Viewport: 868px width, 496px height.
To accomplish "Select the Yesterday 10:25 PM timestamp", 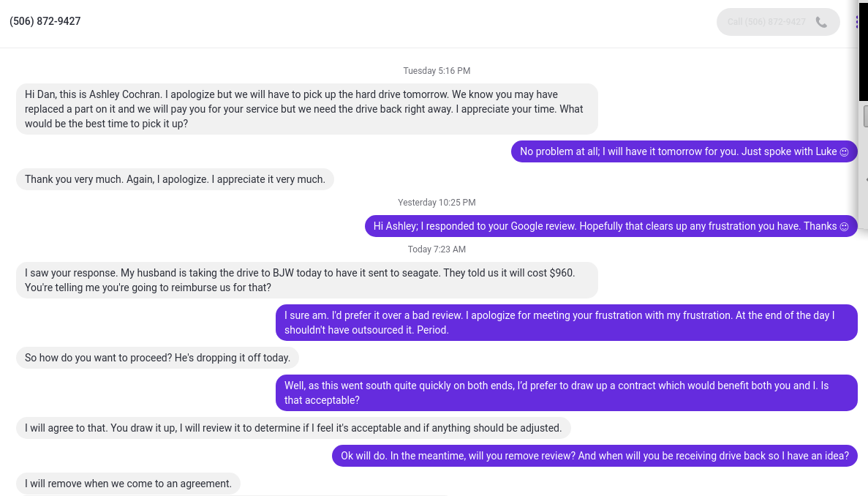I will coord(437,203).
